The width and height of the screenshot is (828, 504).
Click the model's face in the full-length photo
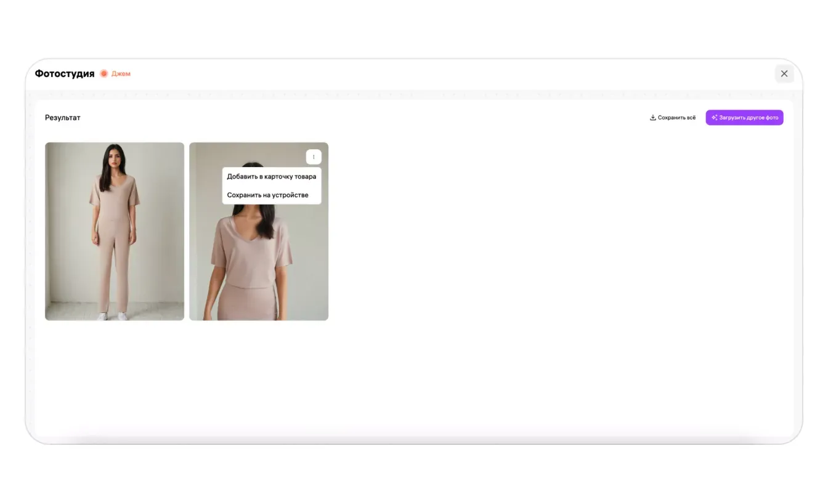click(x=113, y=158)
